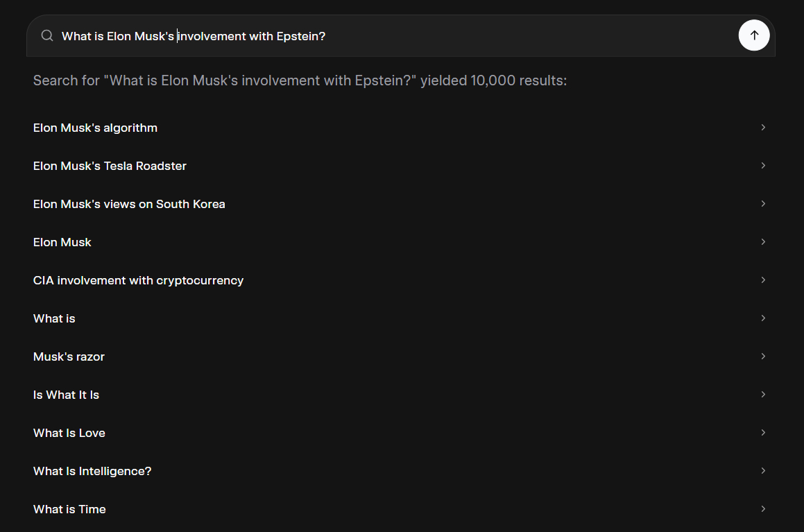Select "Elon Musk's views on South Korea"
This screenshot has height=532, width=804.
[x=129, y=204]
